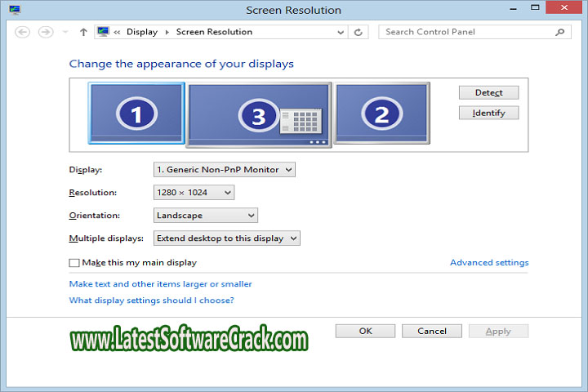Open the Advanced settings link

[x=489, y=263]
